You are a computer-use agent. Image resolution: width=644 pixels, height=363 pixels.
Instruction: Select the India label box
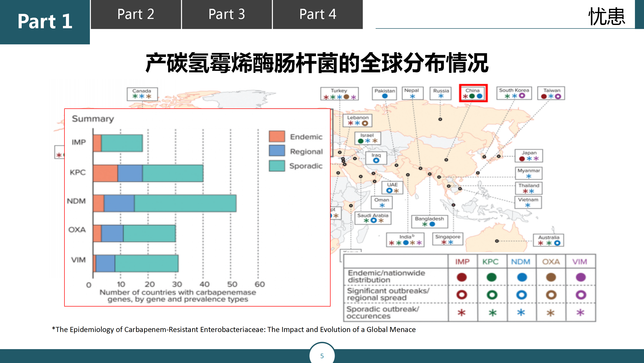[405, 240]
